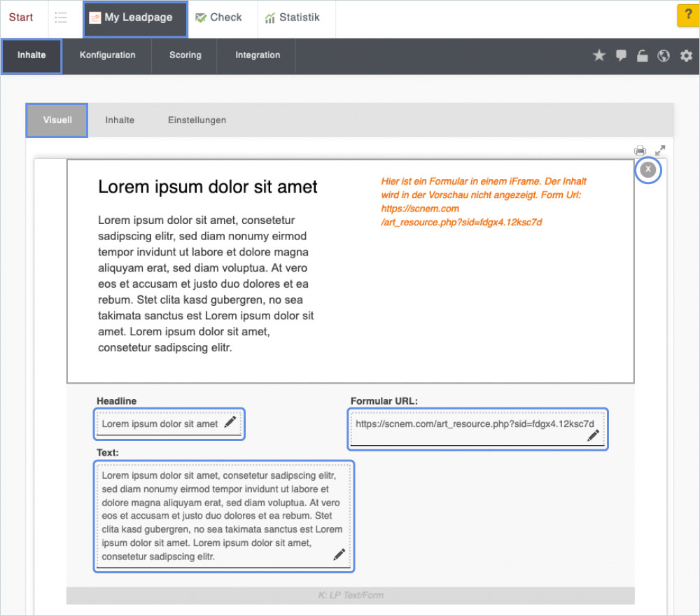
Task: Click the globe icon in the dark toolbar
Action: tap(664, 55)
